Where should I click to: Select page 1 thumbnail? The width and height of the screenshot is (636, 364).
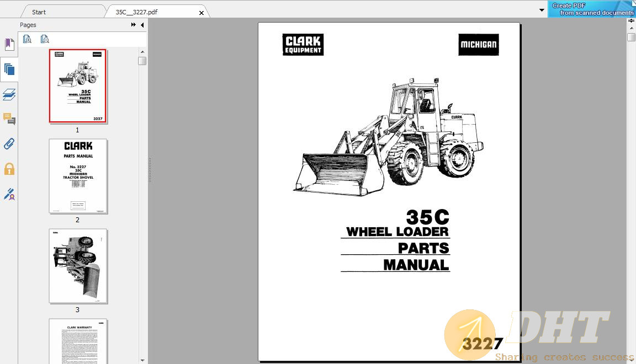tap(78, 86)
